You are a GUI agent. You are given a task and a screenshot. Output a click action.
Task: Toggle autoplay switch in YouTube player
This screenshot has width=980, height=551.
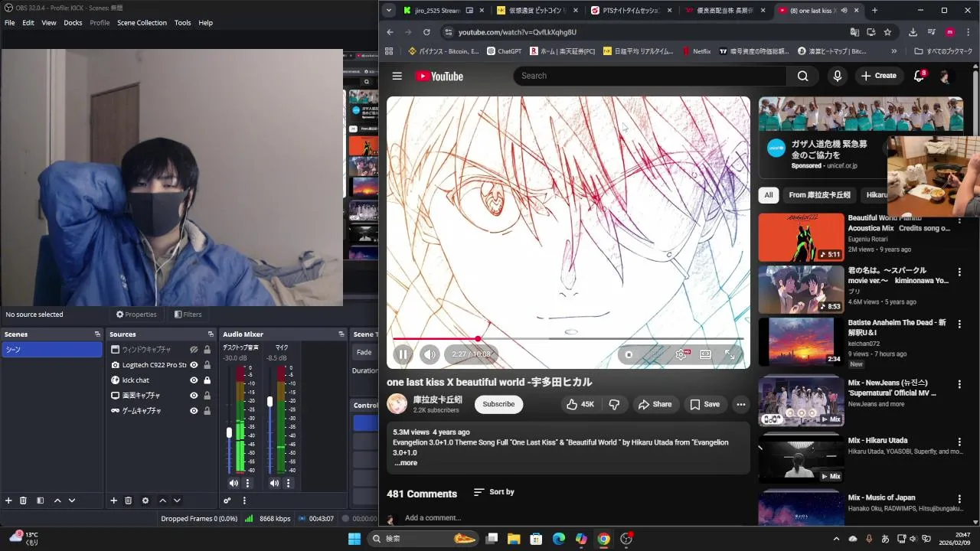tap(629, 354)
